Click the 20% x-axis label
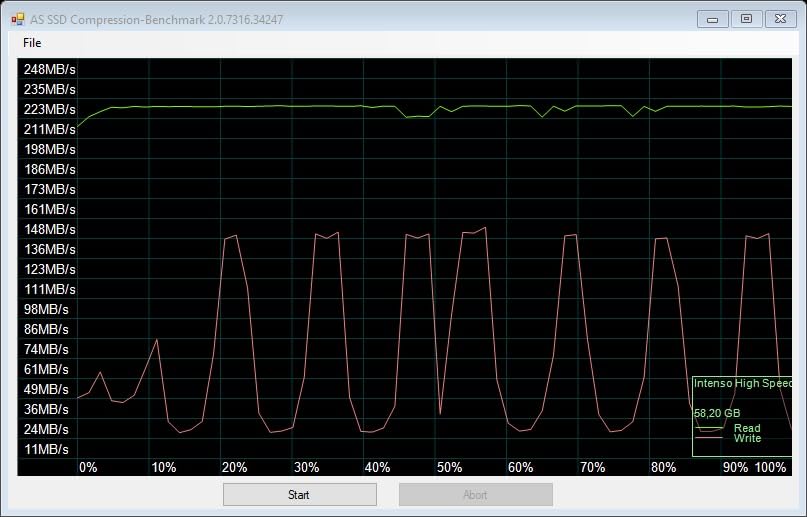This screenshot has width=807, height=517. click(x=234, y=467)
